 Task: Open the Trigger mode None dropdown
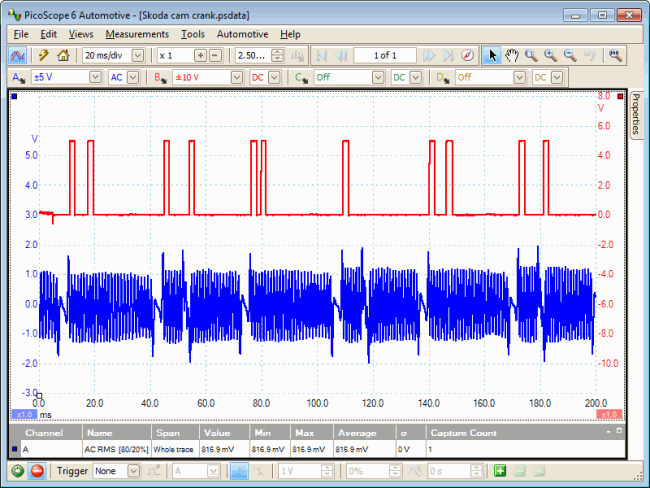click(x=134, y=471)
